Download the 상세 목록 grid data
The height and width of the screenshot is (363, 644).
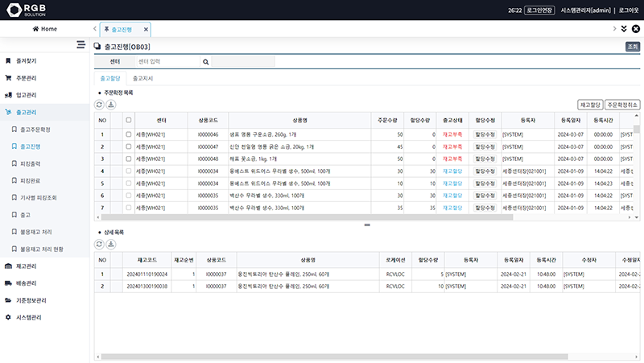[111, 245]
